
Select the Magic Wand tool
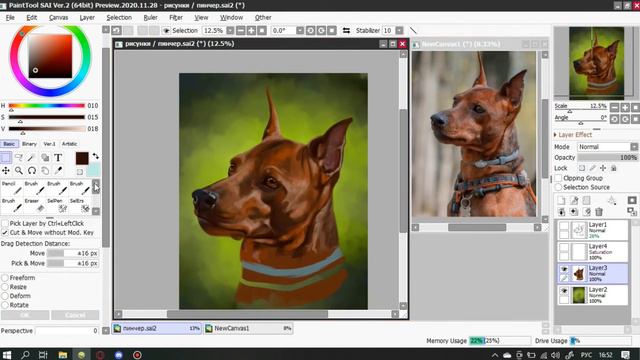point(32,158)
